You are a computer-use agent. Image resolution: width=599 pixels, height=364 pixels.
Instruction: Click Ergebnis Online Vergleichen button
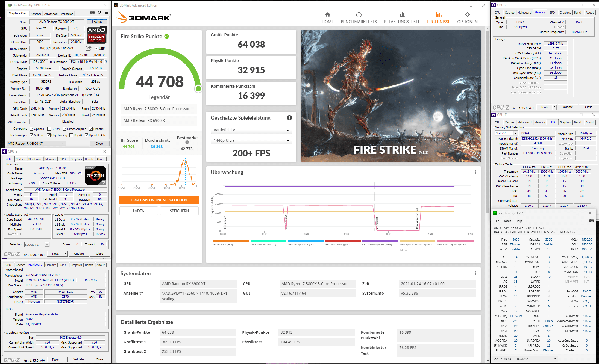click(x=159, y=200)
